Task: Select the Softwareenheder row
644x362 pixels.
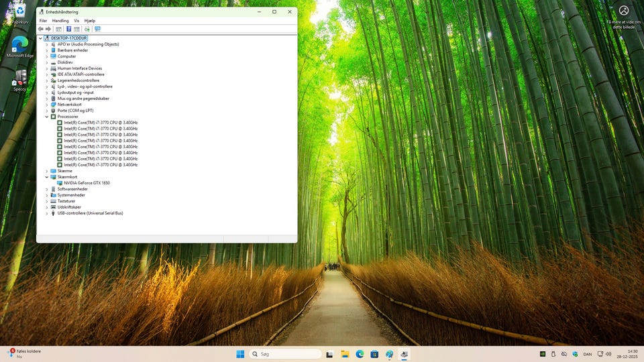Action: (x=72, y=189)
